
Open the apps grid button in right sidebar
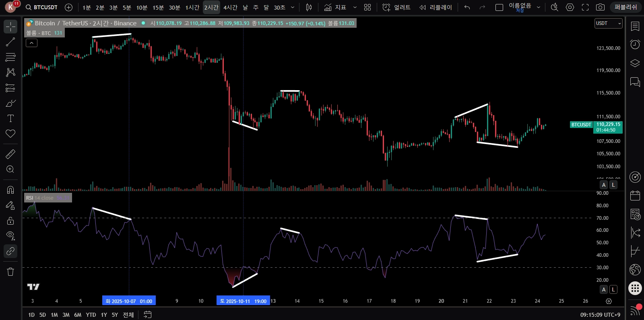635,288
